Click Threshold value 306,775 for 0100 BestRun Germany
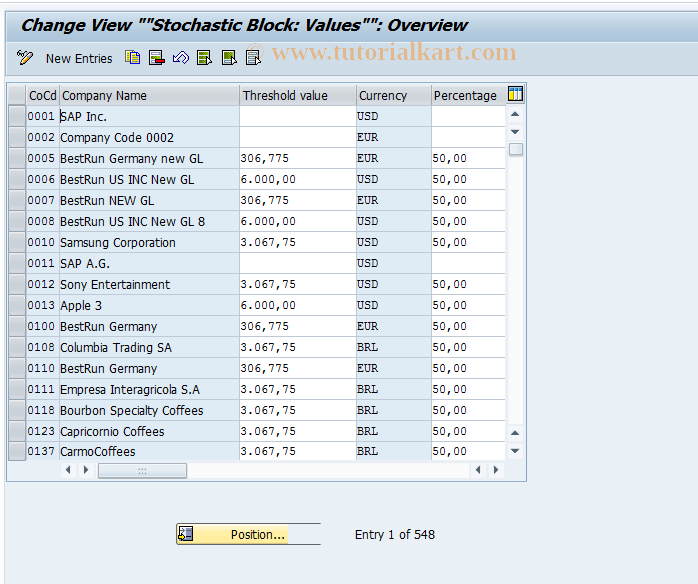Image resolution: width=698 pixels, height=584 pixels. (298, 327)
